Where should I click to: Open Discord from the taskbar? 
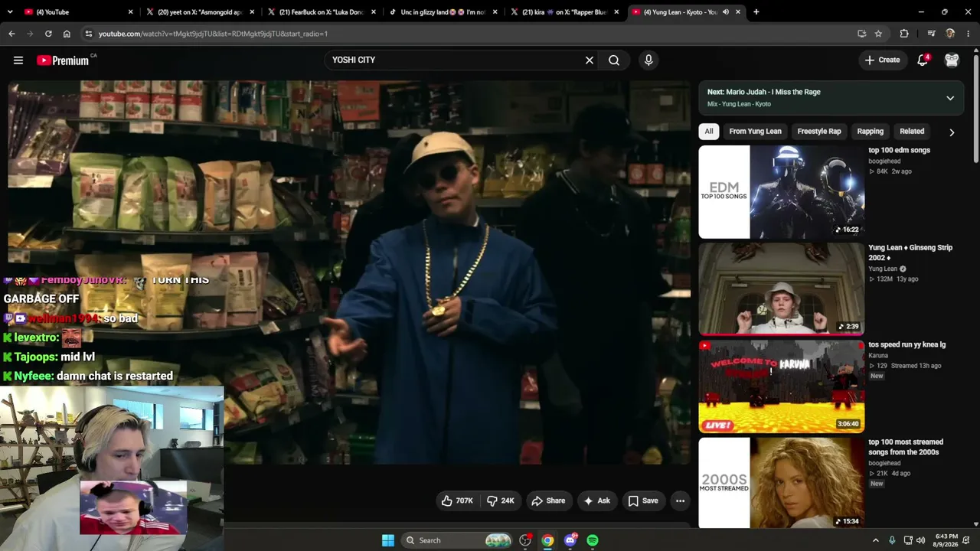(570, 540)
